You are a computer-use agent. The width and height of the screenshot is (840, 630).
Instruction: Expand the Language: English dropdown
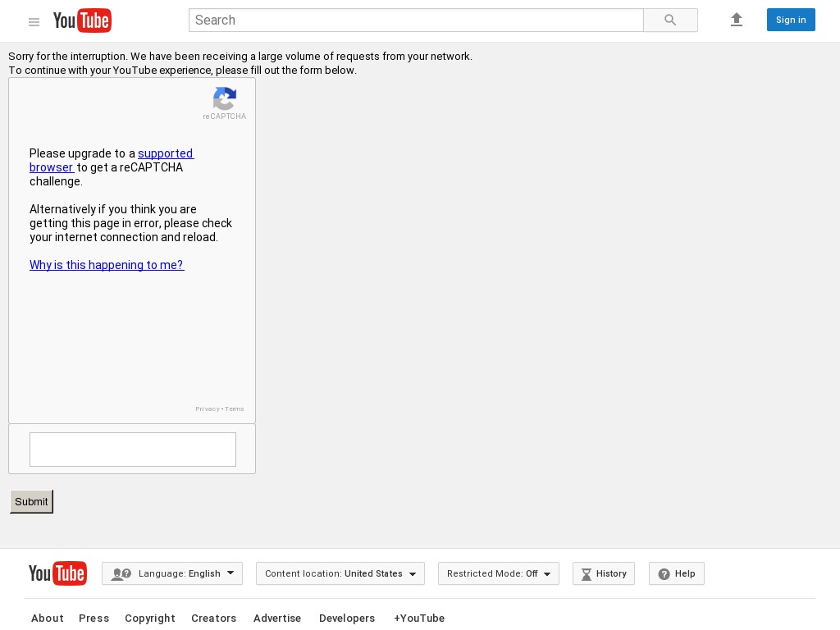click(x=172, y=573)
